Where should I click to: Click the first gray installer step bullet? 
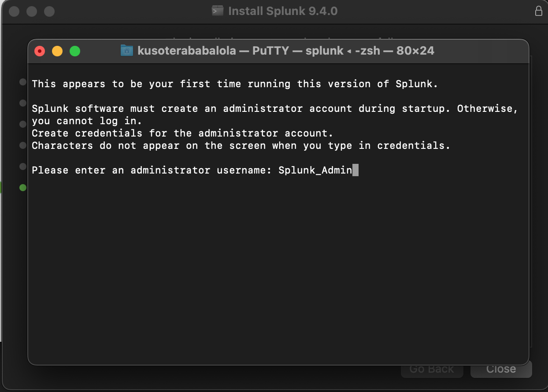[23, 82]
